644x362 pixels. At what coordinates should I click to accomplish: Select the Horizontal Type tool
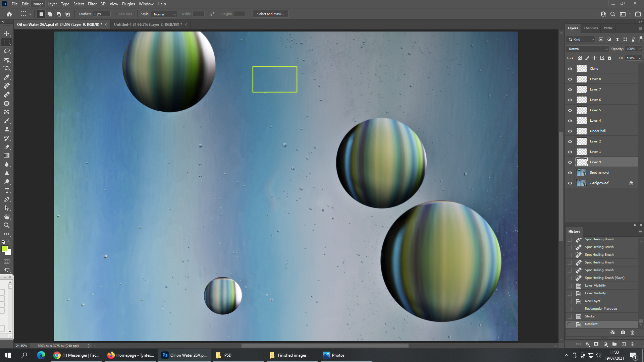[x=7, y=190]
